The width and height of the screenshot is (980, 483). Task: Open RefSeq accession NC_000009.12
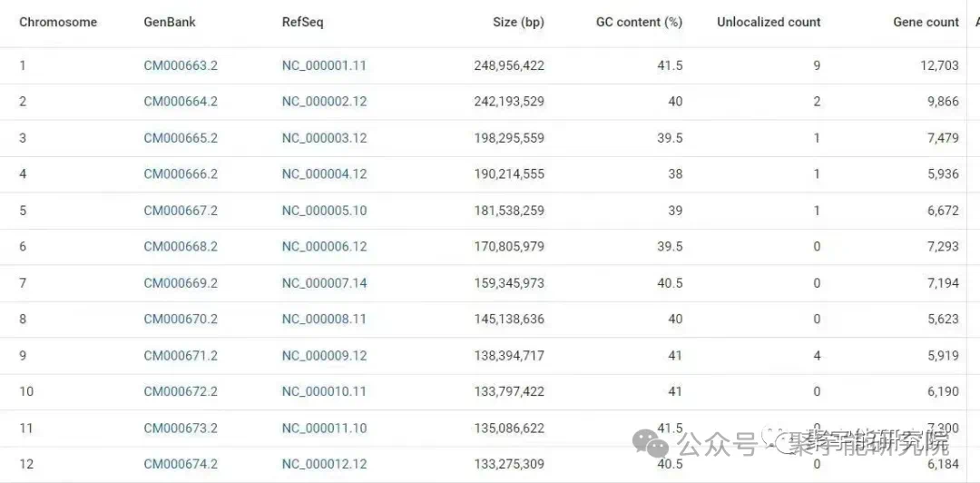point(324,356)
